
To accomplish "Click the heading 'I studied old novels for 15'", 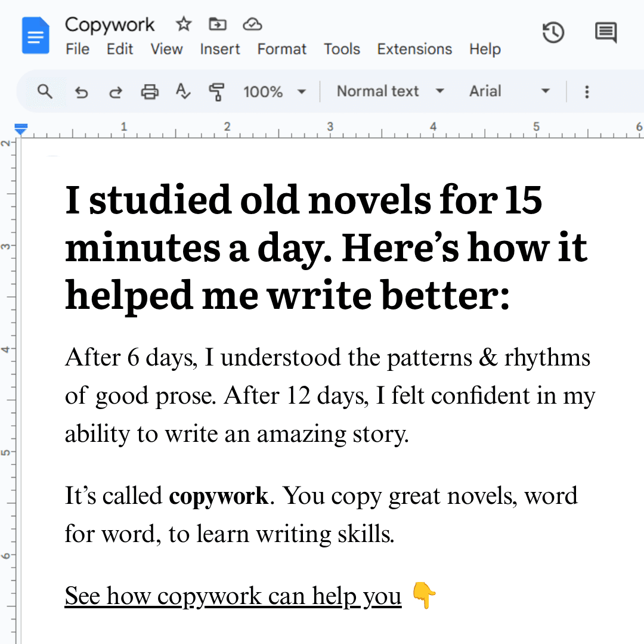I will pos(304,200).
